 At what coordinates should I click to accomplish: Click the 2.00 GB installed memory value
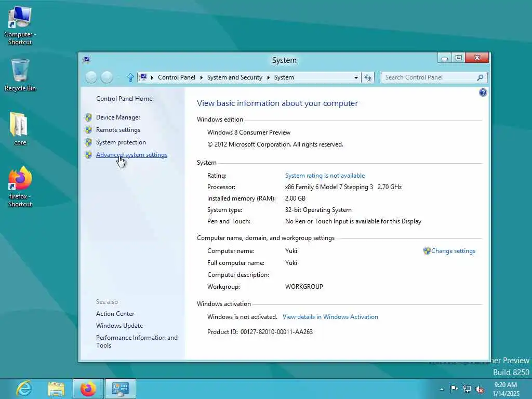click(295, 198)
